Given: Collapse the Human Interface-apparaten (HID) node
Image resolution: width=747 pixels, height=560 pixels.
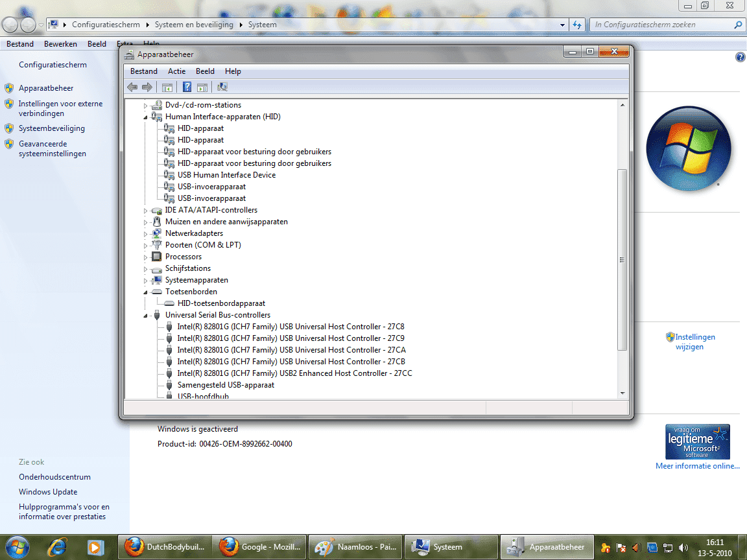Looking at the screenshot, I should (x=145, y=117).
